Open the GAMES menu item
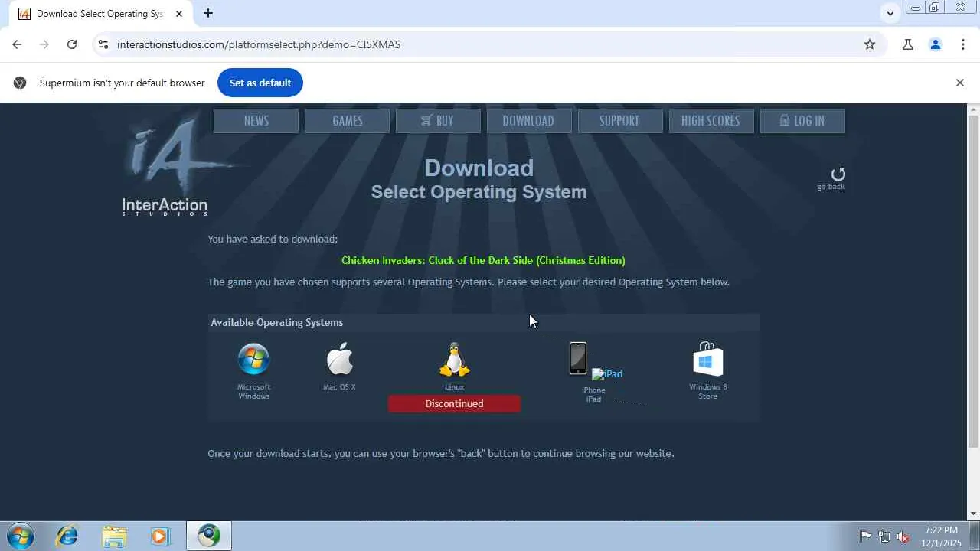Screen dimensions: 980x551 [347, 121]
